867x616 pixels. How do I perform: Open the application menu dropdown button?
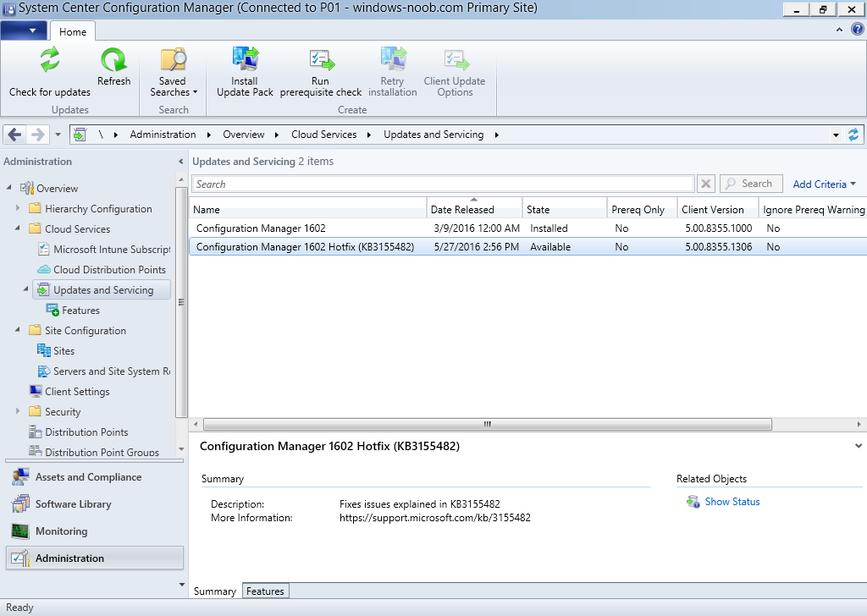[24, 30]
